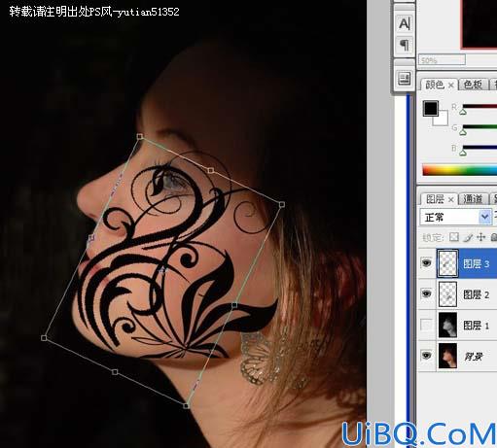Click the right edge midpoint transform handle

[x=234, y=305]
